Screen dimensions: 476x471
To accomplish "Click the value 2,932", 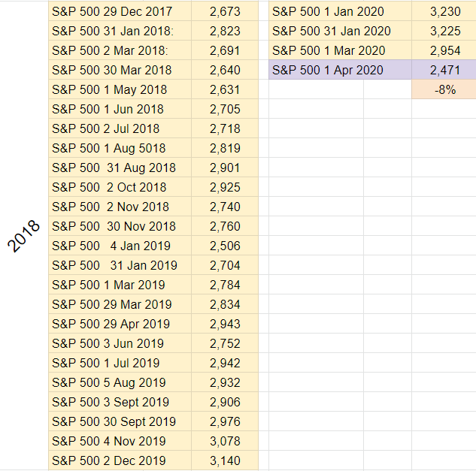I will point(225,382).
